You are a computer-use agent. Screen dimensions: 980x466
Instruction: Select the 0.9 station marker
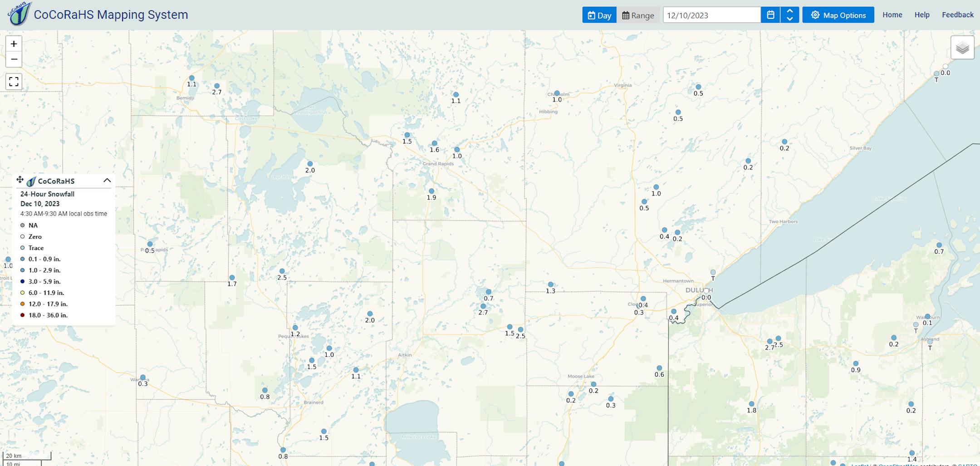point(856,363)
